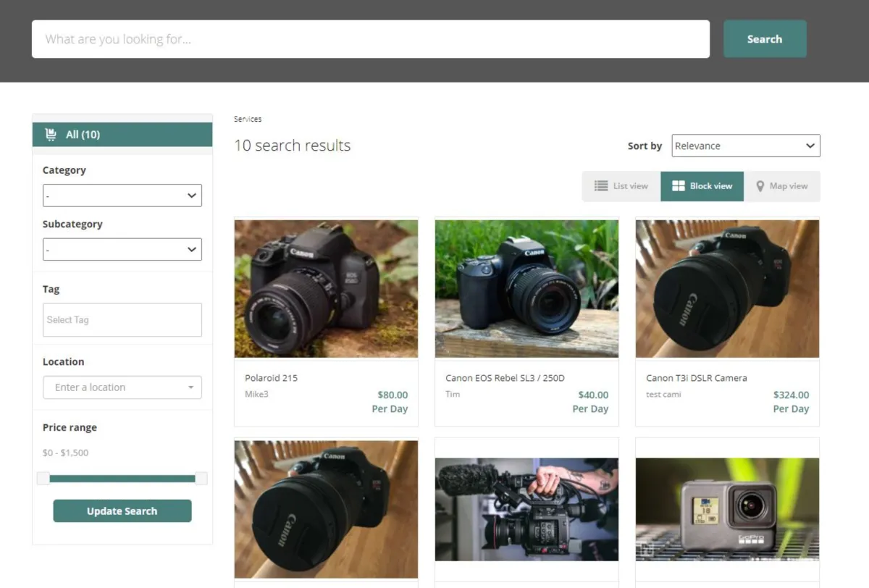
Task: Open the Canon T3i DSLR Camera listing
Action: 697,378
